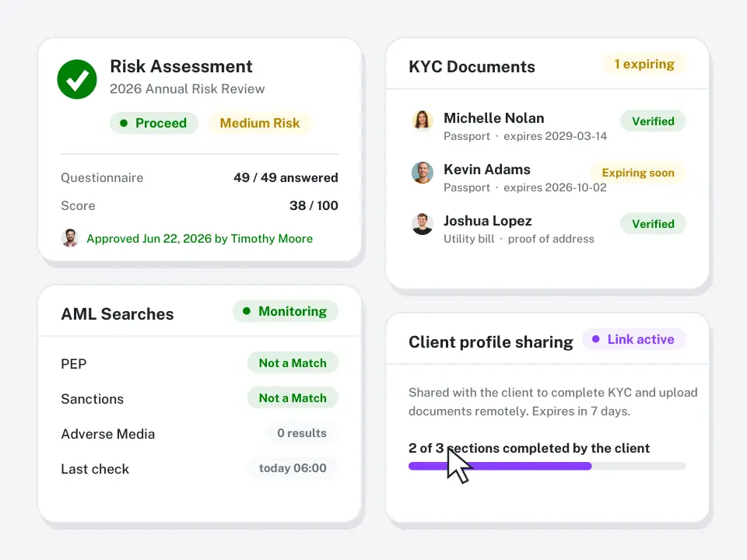Screen dimensions: 747x560
Task: Click the Sanctions row label
Action: point(93,399)
